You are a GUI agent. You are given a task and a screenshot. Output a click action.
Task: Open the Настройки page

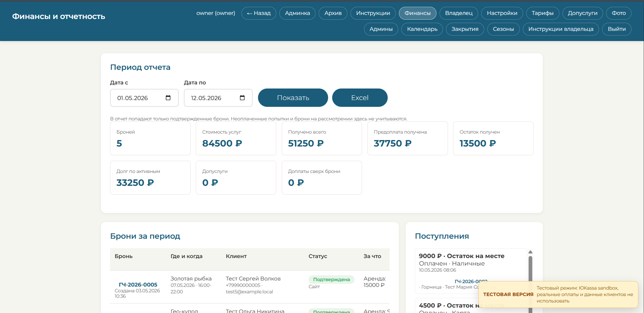[x=502, y=13]
